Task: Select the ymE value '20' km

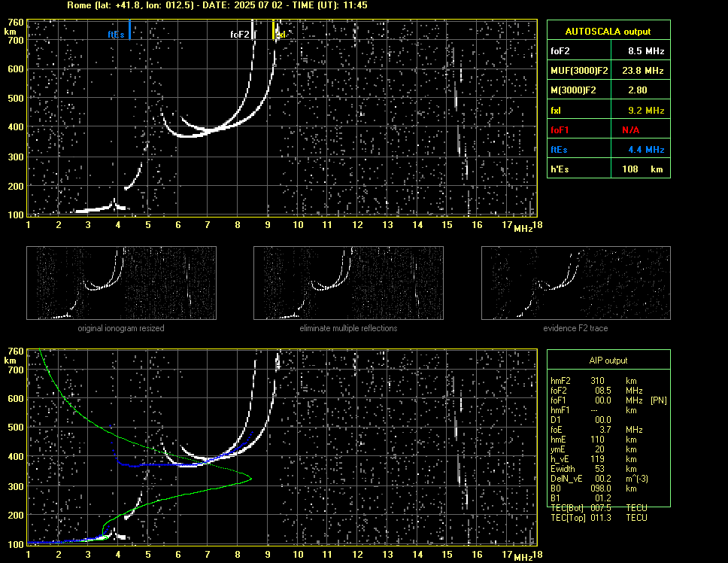Action: (599, 449)
